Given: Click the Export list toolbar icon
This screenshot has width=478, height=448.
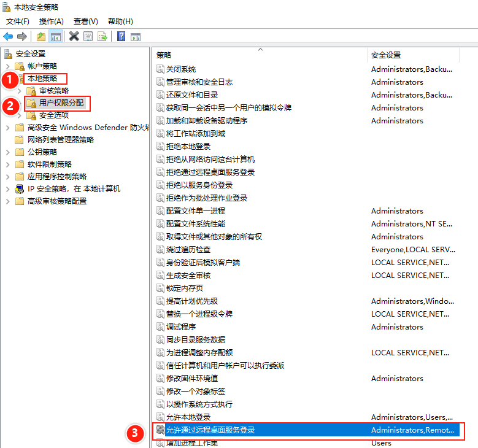Looking at the screenshot, I should 102,37.
